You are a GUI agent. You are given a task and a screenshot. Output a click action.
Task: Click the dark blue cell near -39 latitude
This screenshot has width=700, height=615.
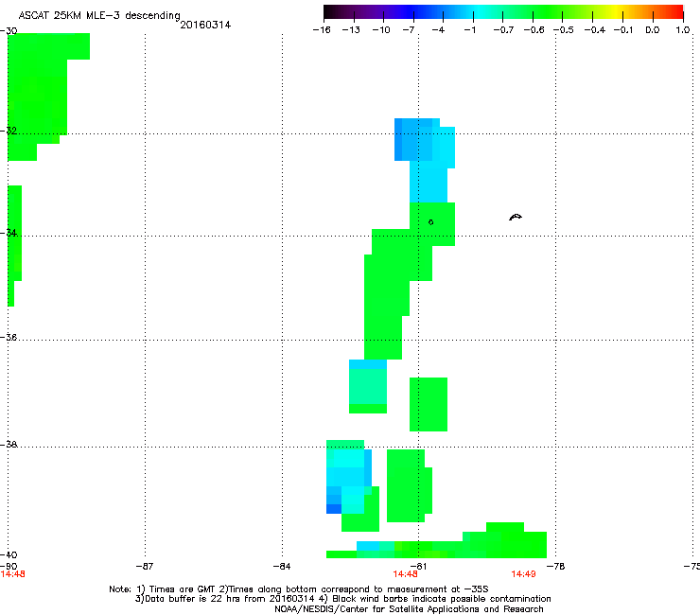coord(334,509)
